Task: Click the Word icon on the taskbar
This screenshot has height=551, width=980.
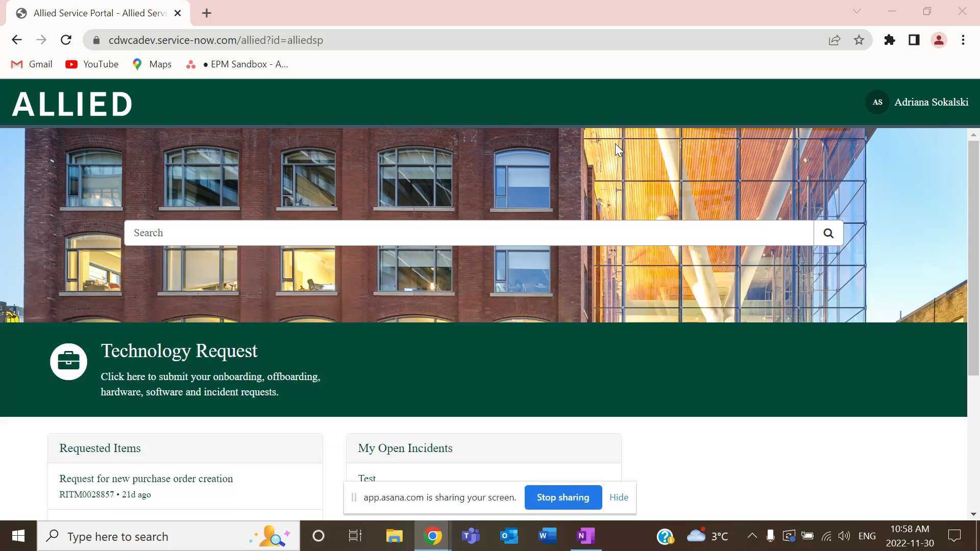Action: pos(547,536)
